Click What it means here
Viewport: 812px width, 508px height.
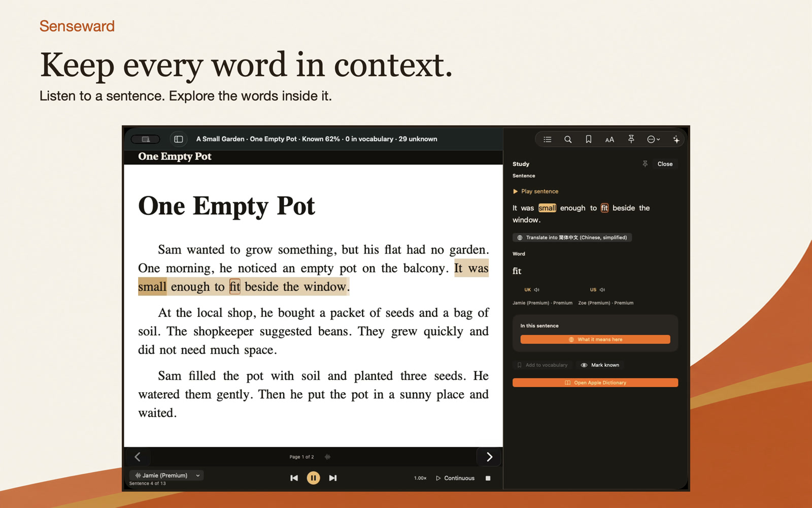pyautogui.click(x=595, y=339)
